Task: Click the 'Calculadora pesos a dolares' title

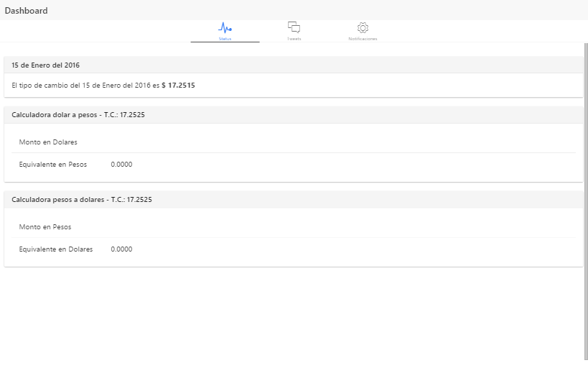Action: click(58, 200)
